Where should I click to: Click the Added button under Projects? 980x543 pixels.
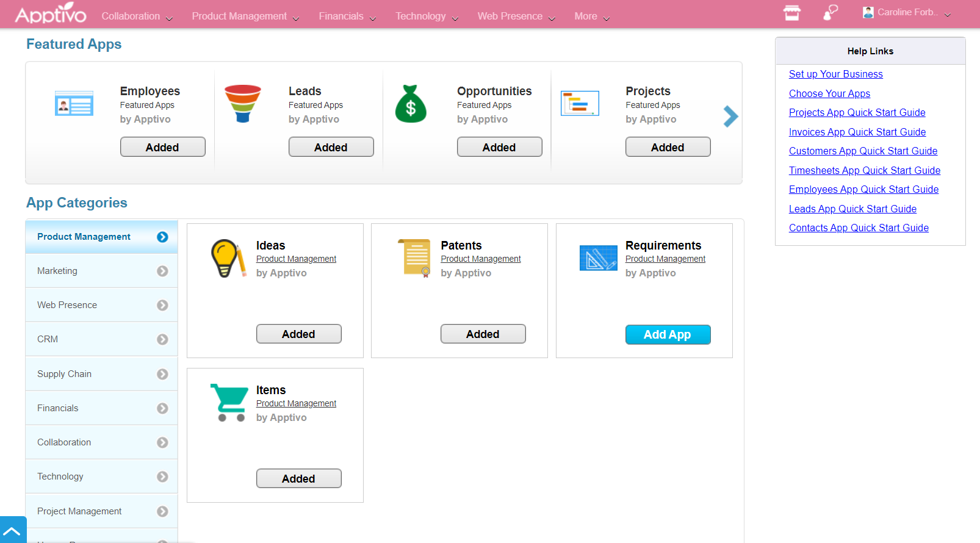click(668, 147)
